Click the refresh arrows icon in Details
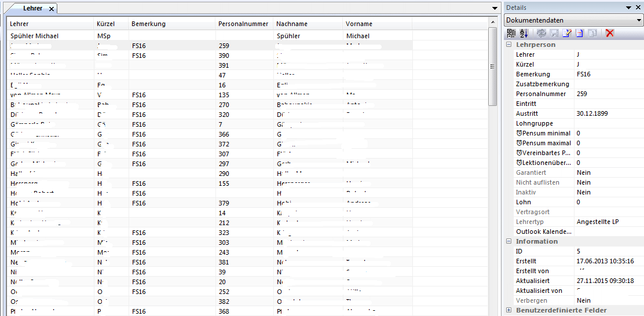The width and height of the screenshot is (644, 316). click(x=541, y=33)
